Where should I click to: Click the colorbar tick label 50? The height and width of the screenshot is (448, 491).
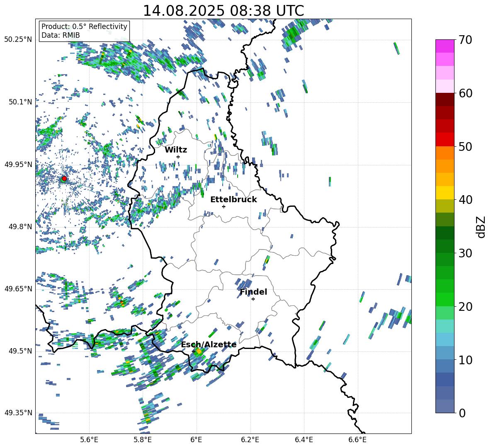pos(465,146)
